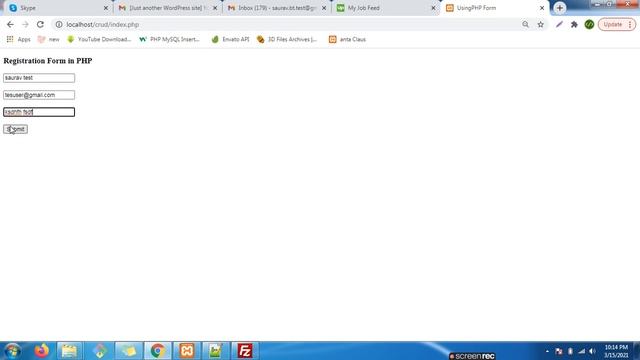Open the Windows Start menu
640x360 pixels.
(x=12, y=351)
